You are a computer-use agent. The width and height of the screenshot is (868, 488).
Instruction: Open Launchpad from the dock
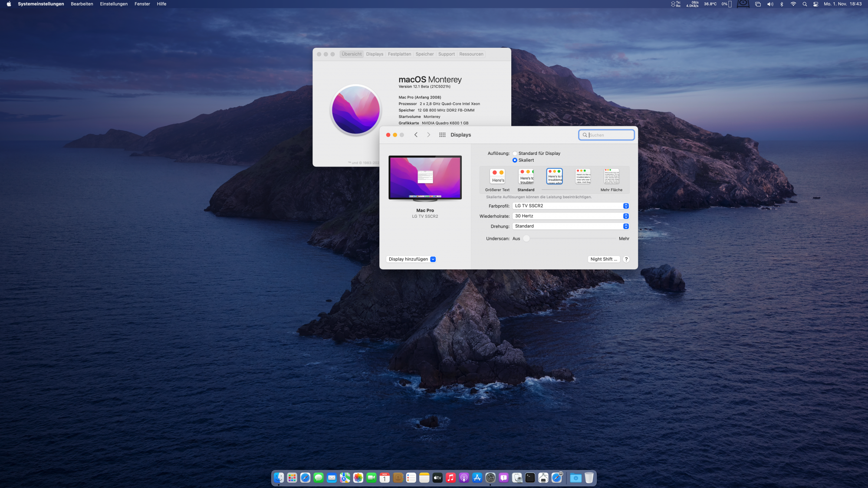[x=292, y=478]
